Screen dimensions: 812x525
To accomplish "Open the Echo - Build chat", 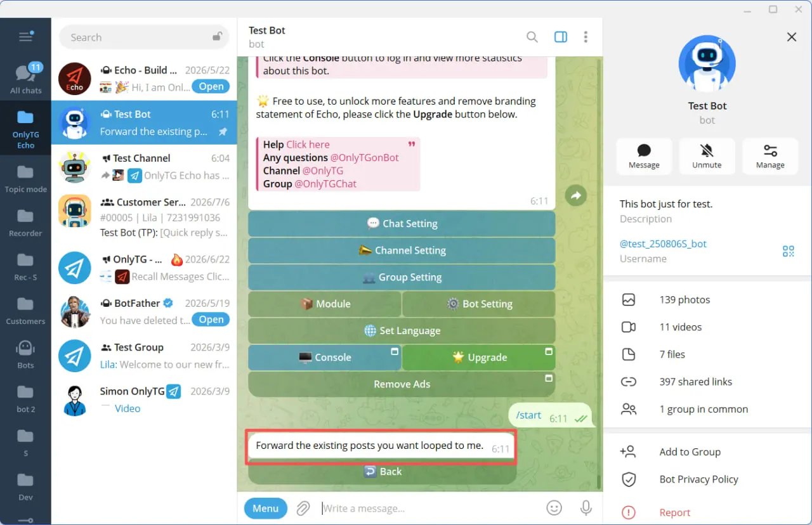I will (x=144, y=79).
